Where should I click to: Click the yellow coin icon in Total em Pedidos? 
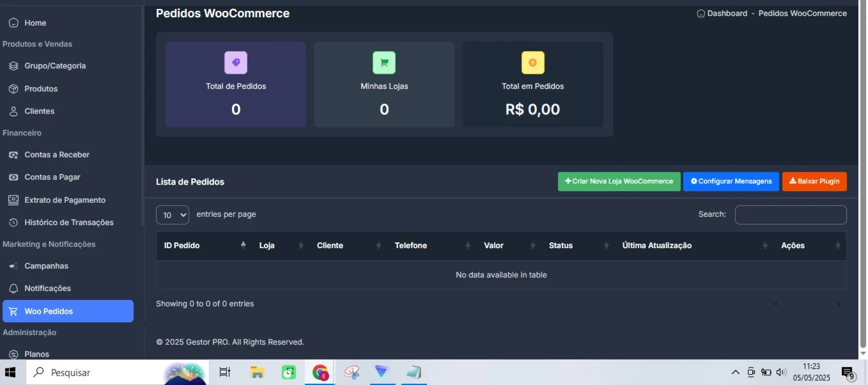532,63
